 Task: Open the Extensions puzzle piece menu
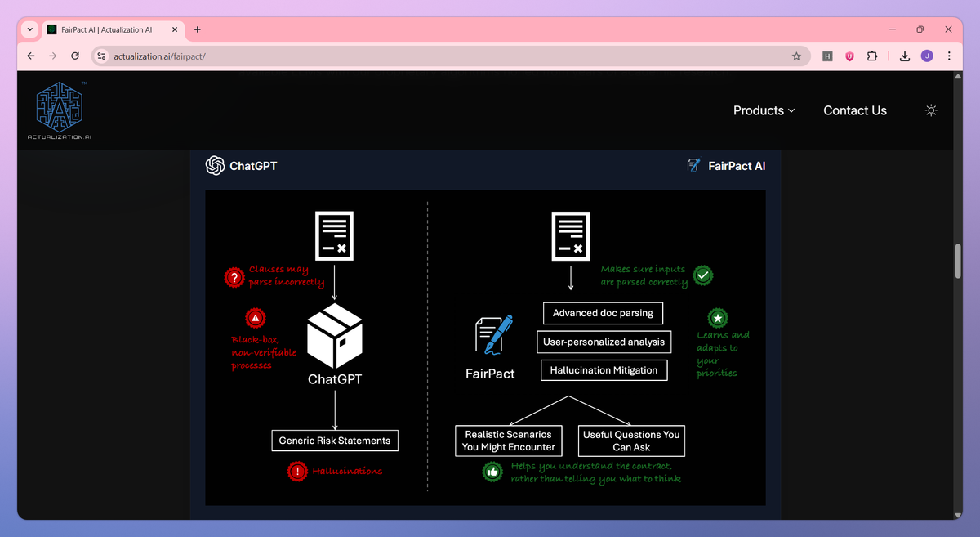872,56
